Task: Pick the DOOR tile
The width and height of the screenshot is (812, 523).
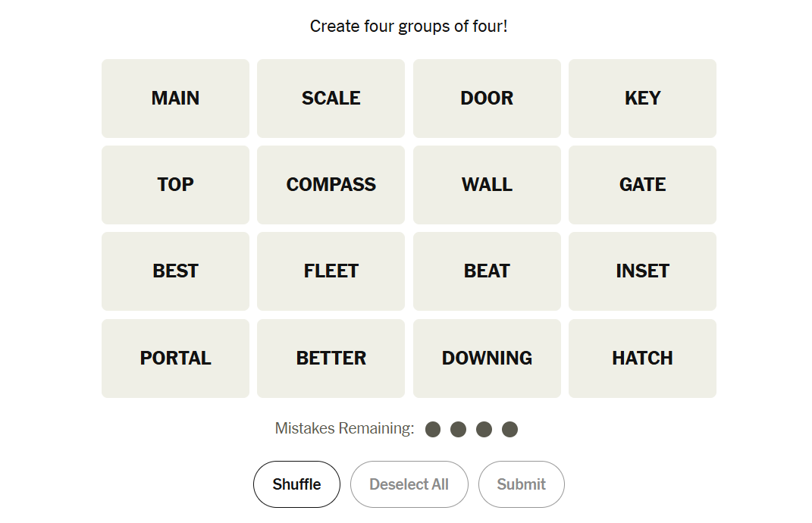Action: coord(487,99)
